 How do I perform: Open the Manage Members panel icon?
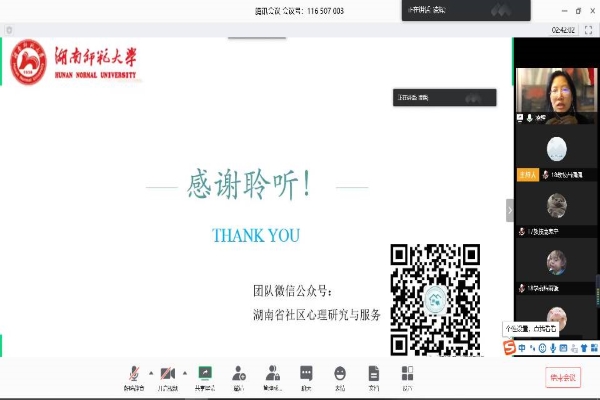(273, 372)
